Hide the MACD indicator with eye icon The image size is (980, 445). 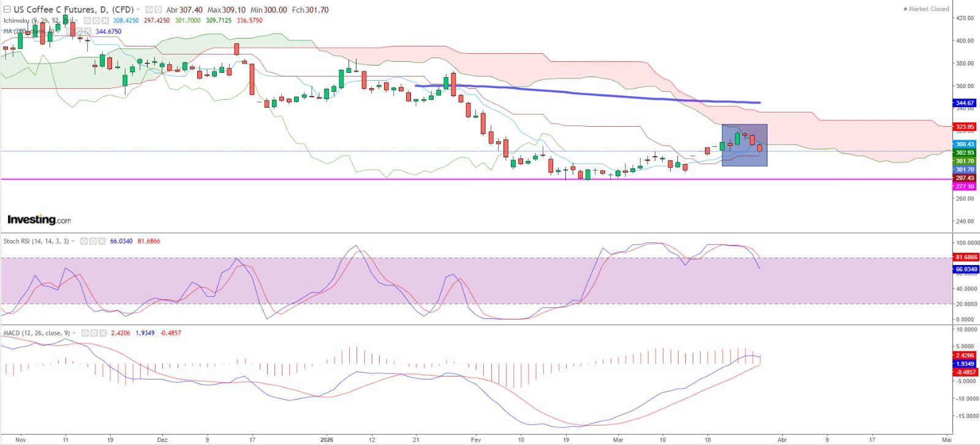(84, 333)
